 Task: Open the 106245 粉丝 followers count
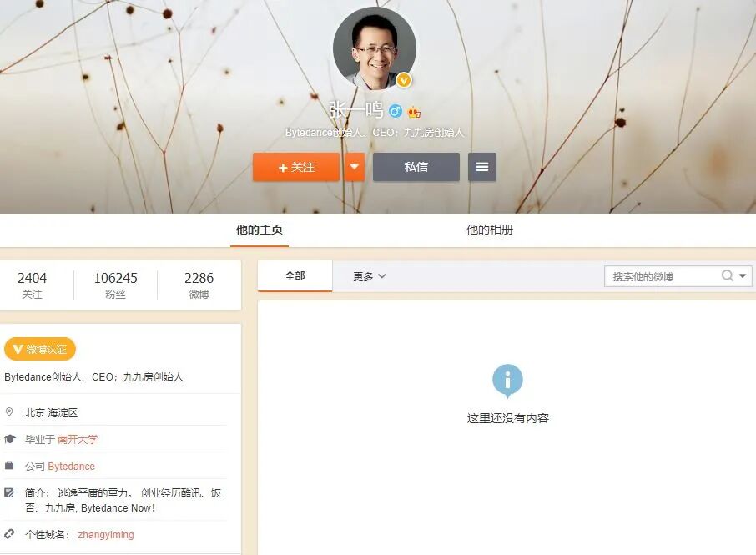(116, 285)
